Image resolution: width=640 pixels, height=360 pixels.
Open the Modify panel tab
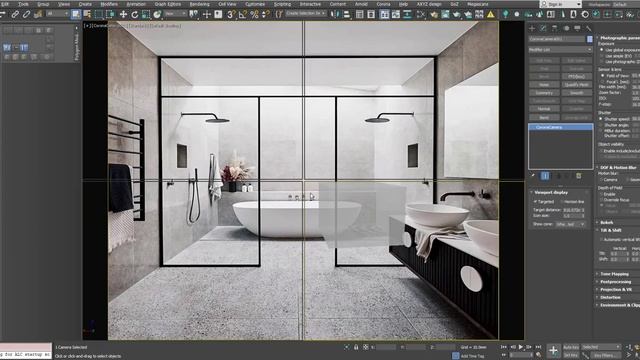543,28
